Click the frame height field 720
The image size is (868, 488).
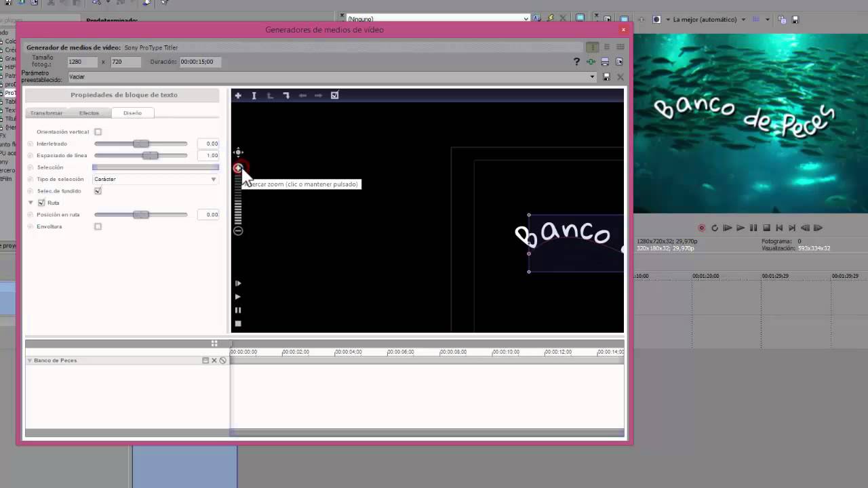tap(125, 62)
